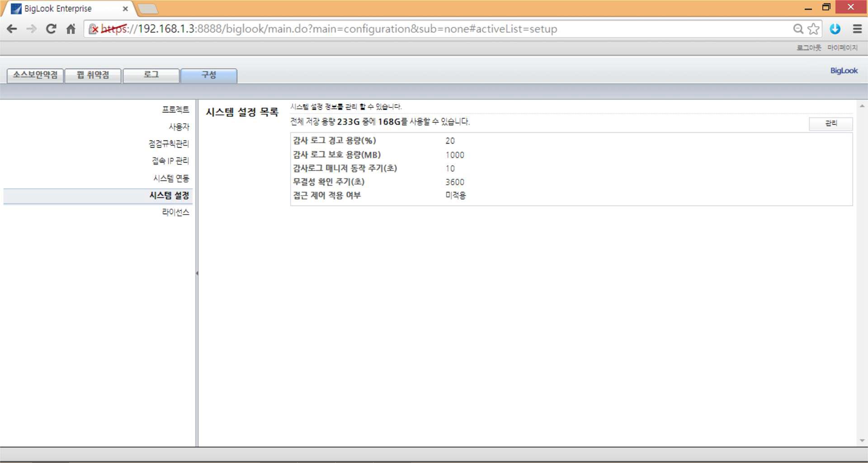This screenshot has width=868, height=463.
Task: Click the scrollbar up arrow
Action: point(862,106)
